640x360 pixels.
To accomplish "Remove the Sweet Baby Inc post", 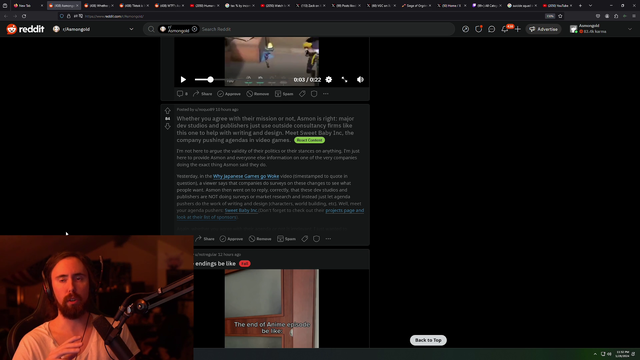I will [260, 239].
